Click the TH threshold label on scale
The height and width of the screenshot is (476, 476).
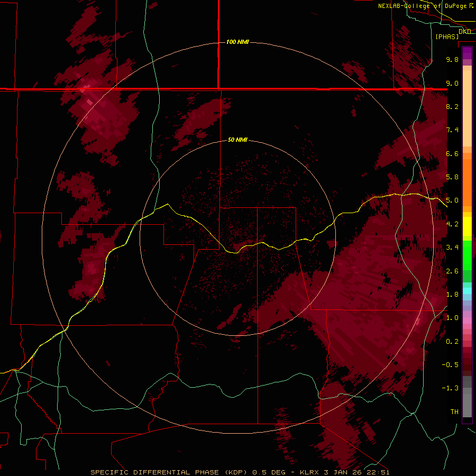[x=454, y=412]
